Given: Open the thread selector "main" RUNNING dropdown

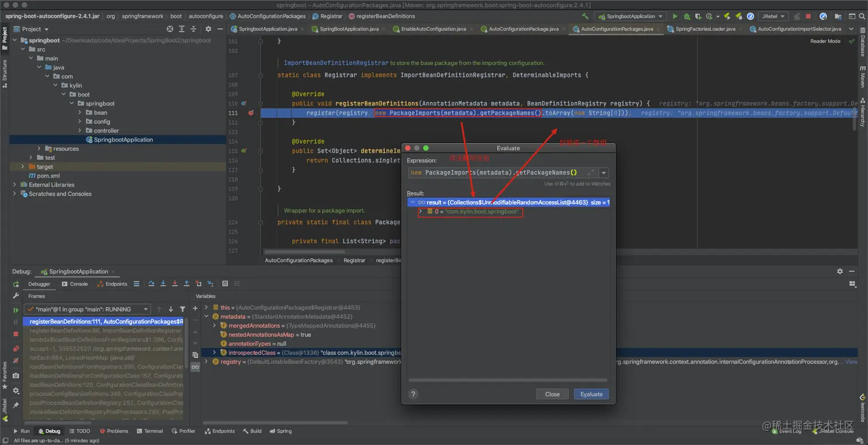Looking at the screenshot, I should (x=88, y=309).
